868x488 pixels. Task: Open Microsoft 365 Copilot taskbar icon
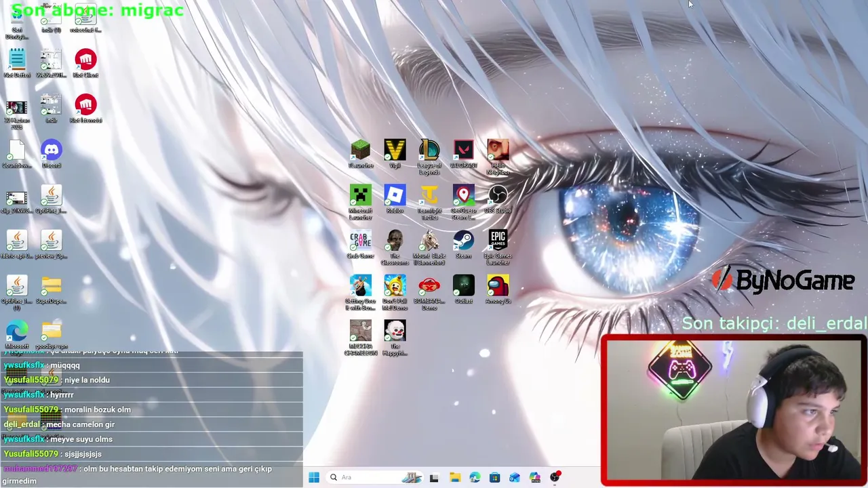535,477
